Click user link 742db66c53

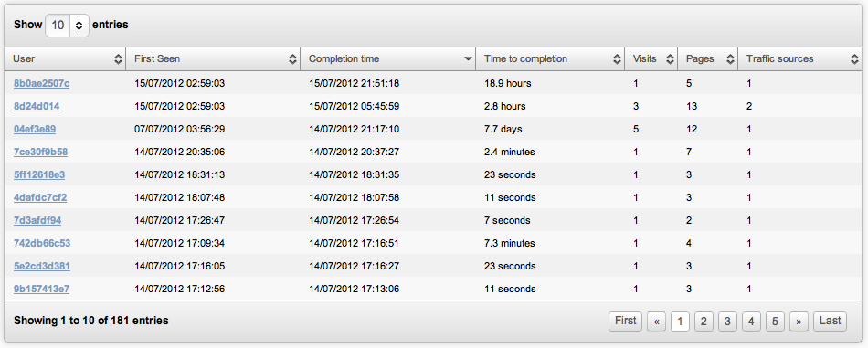(x=42, y=243)
